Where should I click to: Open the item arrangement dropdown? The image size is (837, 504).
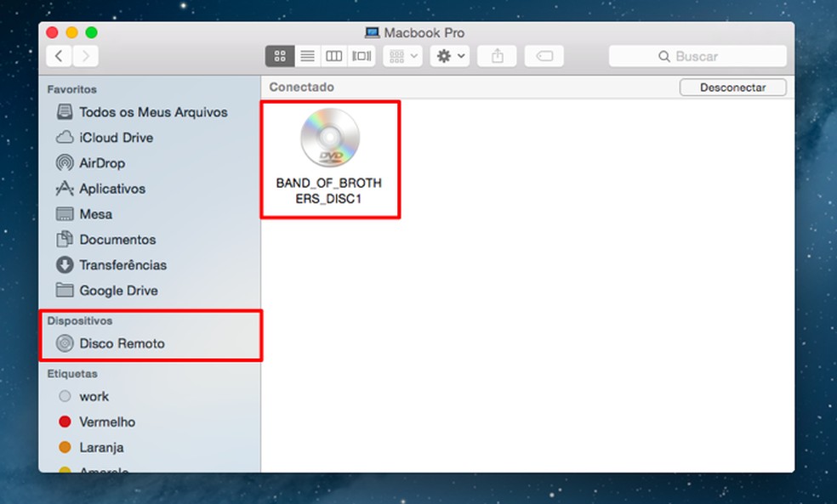[x=403, y=56]
